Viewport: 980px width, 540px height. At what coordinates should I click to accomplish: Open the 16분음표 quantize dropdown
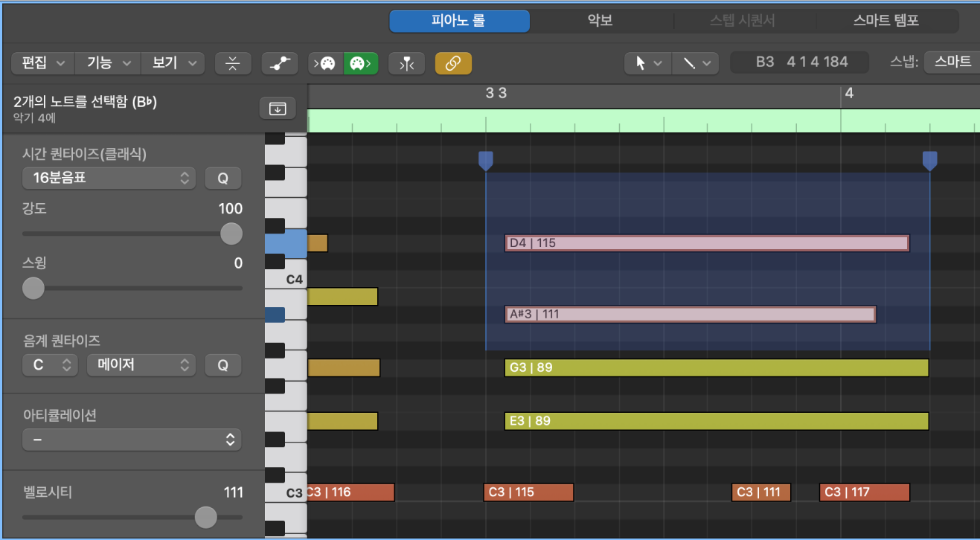pos(109,179)
